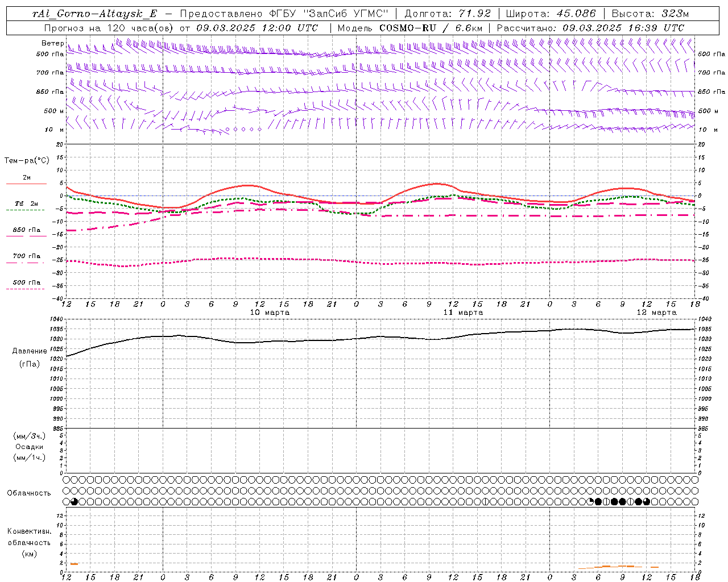The image size is (728, 582).
Task: Click the 12 марта date label
Action: click(x=656, y=313)
